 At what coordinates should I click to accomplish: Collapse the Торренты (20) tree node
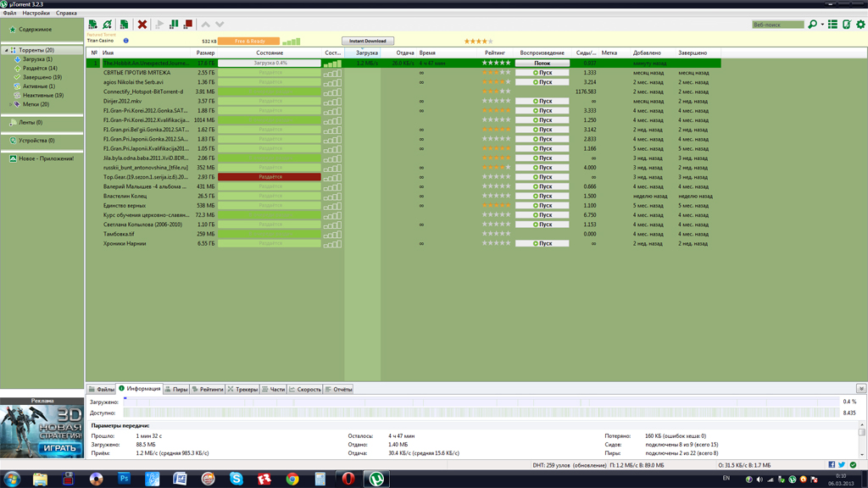click(6, 51)
